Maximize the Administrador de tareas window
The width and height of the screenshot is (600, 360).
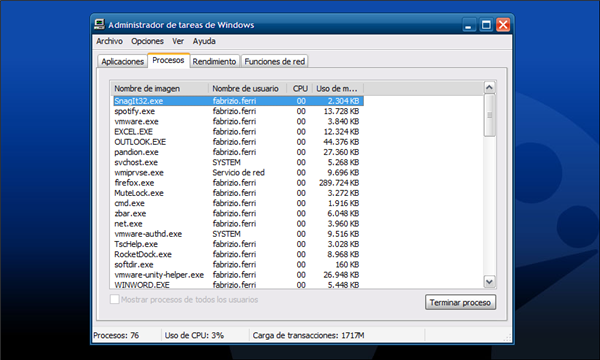point(486,25)
